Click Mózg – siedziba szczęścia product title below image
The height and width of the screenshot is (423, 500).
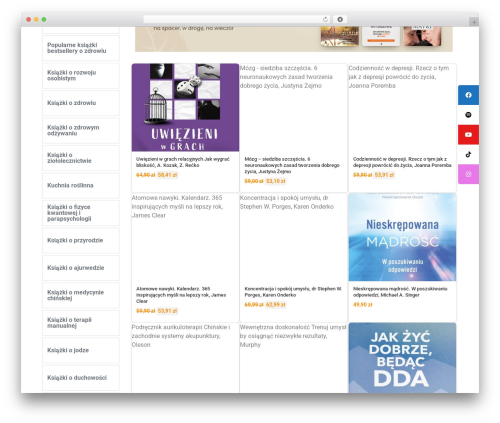tap(292, 165)
